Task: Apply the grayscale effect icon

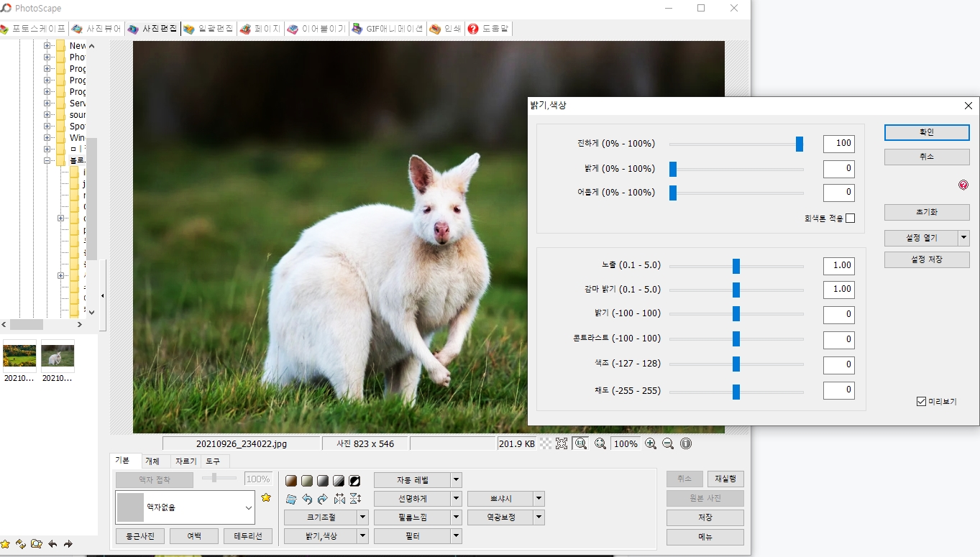Action: [323, 480]
